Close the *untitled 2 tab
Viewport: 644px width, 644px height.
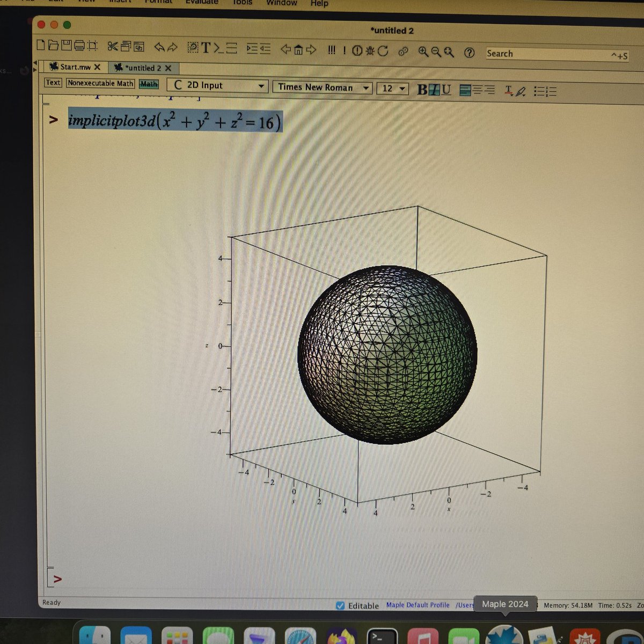[168, 68]
